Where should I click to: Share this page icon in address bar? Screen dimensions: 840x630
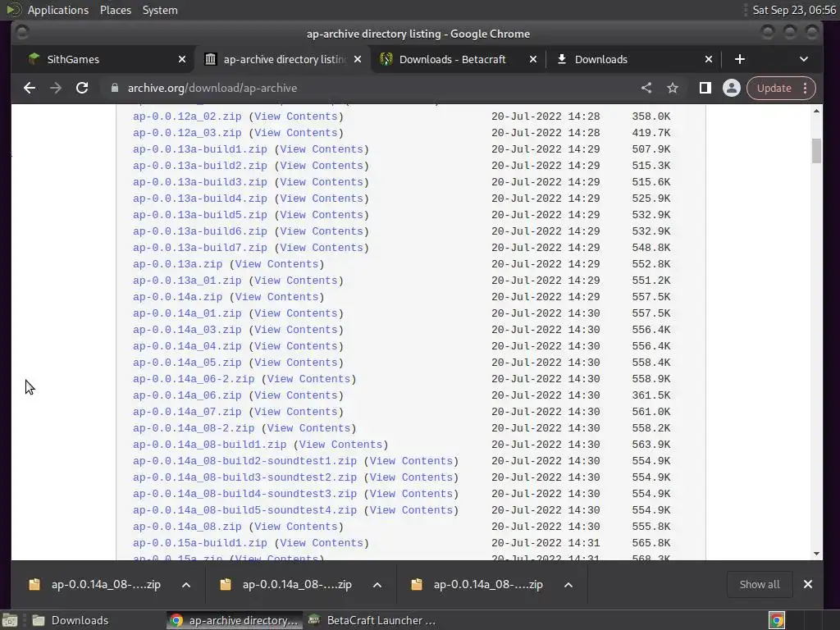(646, 88)
